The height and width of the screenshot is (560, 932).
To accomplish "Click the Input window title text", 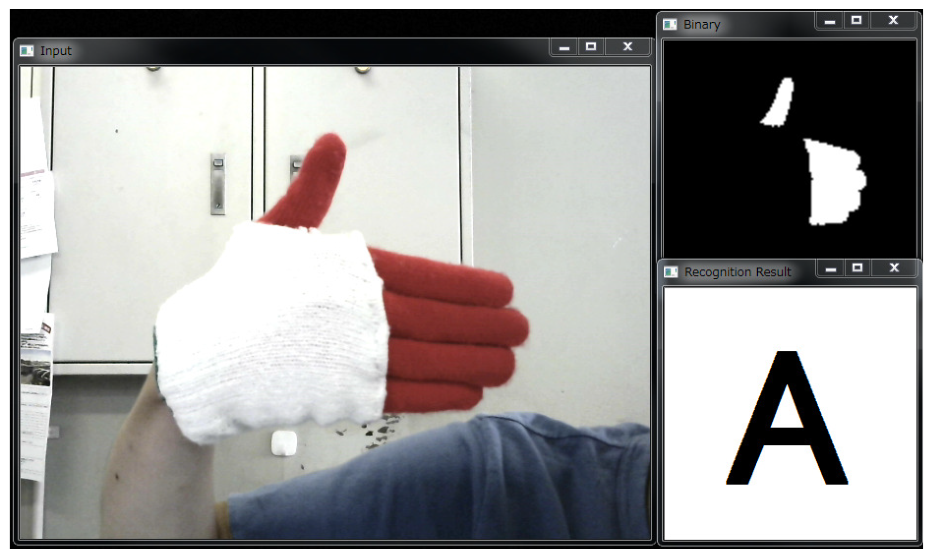I will click(56, 51).
